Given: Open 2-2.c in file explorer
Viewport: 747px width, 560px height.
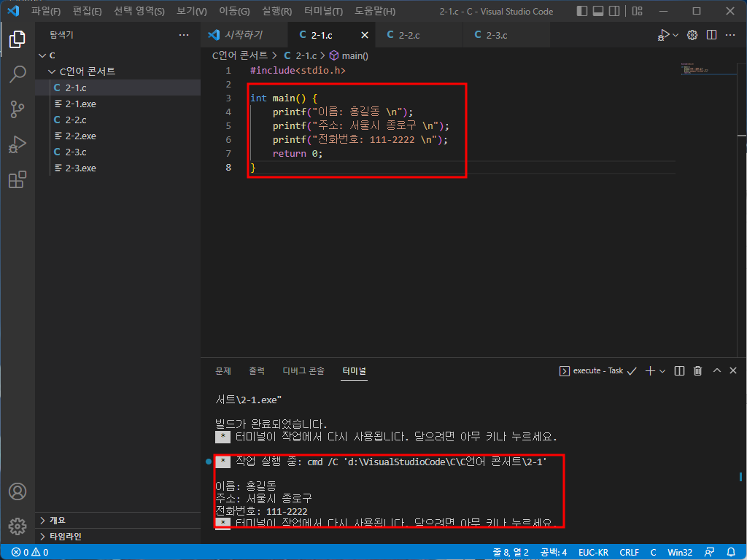Looking at the screenshot, I should tap(117, 120).
